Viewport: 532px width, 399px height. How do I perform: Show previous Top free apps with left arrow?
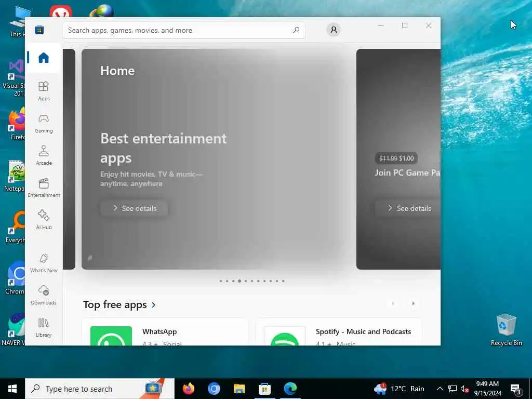[x=393, y=303]
